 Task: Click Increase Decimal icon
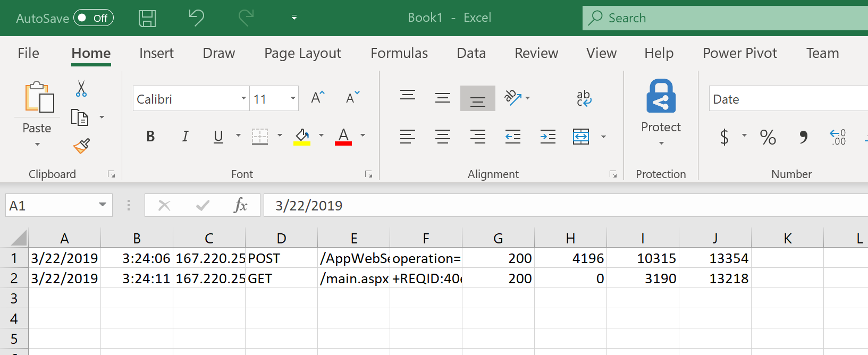[838, 137]
